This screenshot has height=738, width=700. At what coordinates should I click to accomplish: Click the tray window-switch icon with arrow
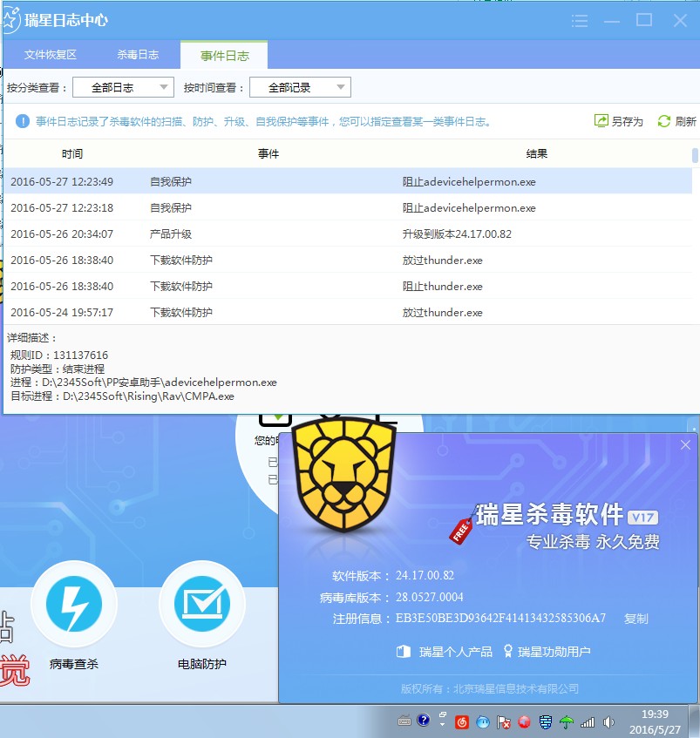coord(443,719)
